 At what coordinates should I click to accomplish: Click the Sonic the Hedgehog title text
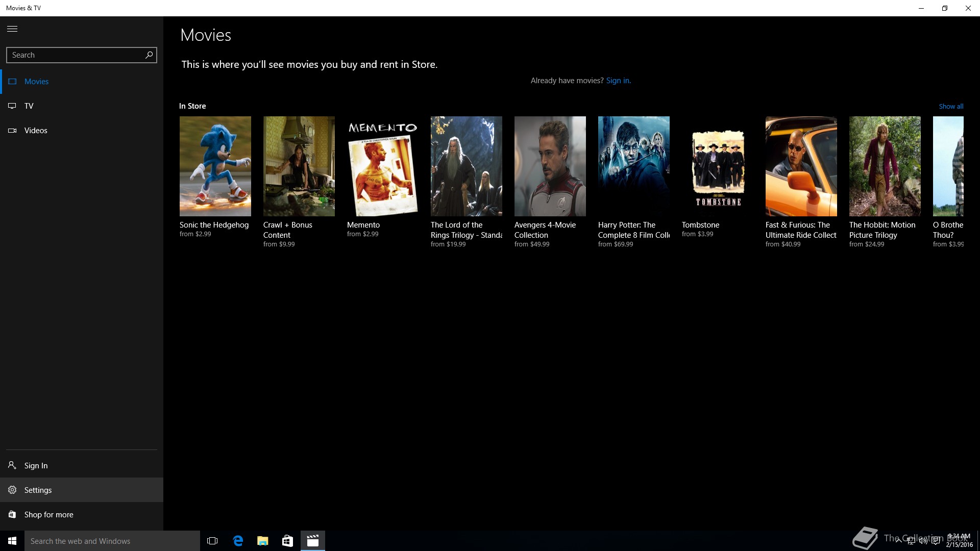click(214, 225)
